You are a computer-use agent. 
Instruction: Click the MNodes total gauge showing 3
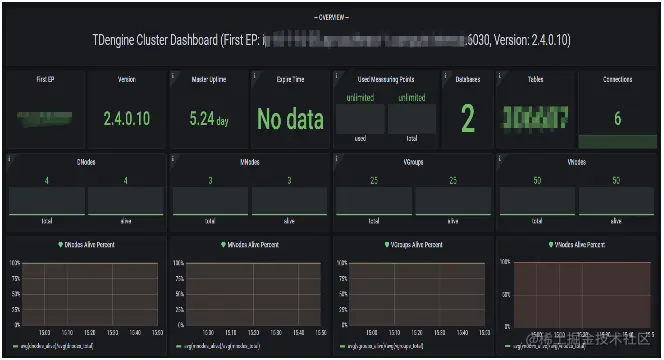click(x=210, y=201)
